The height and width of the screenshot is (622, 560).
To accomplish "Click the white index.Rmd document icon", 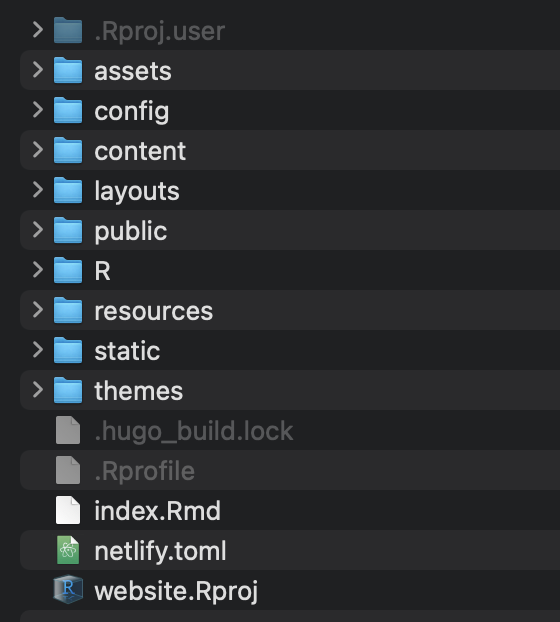I will (68, 510).
